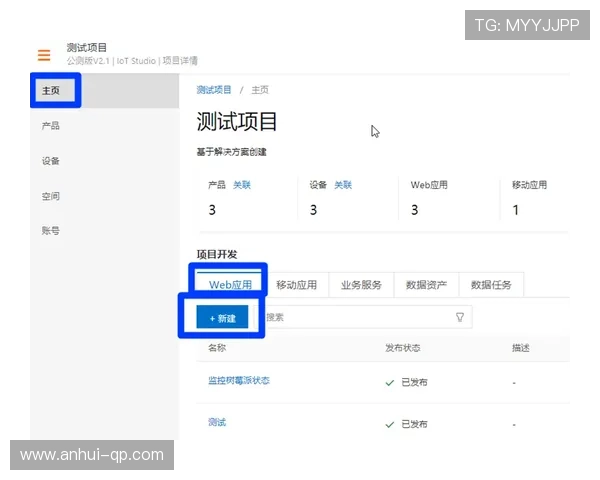Click the 项目开发 section heading

coord(217,254)
